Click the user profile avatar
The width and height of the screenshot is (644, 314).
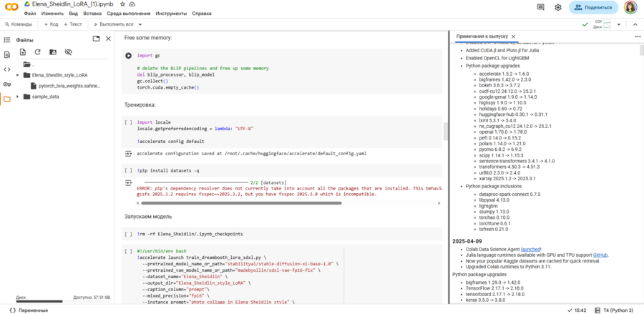[630, 7]
